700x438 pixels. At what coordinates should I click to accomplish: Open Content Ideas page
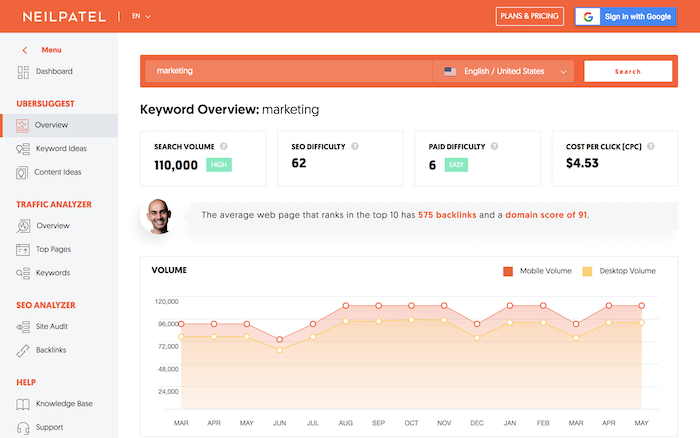(58, 172)
